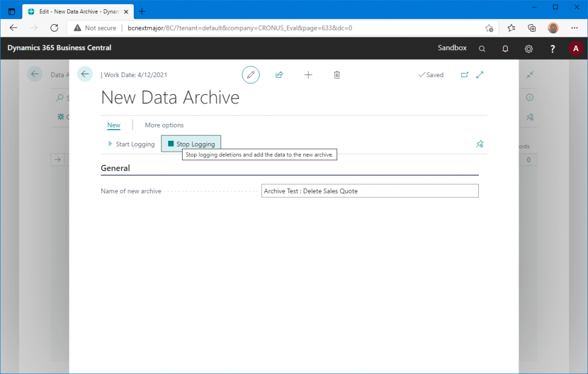Open help via the question mark
This screenshot has height=374, width=588.
(x=552, y=48)
